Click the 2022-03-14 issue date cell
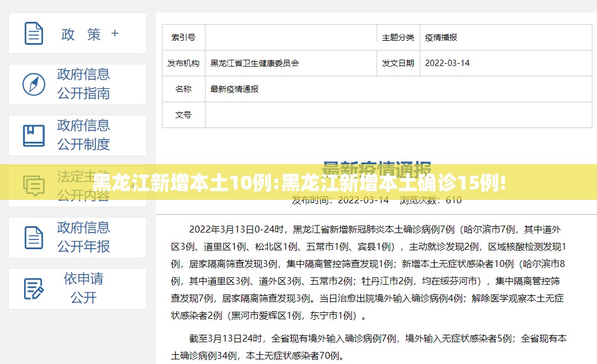 [x=506, y=63]
